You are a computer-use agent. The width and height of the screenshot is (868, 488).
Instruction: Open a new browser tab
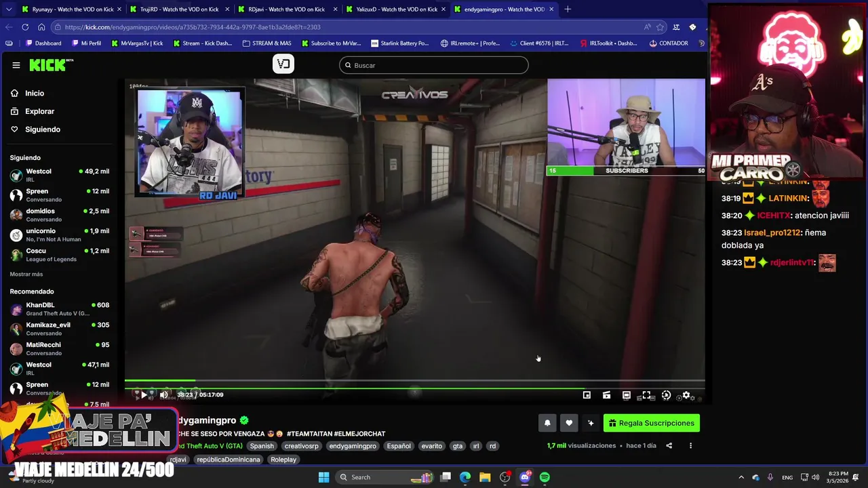568,9
